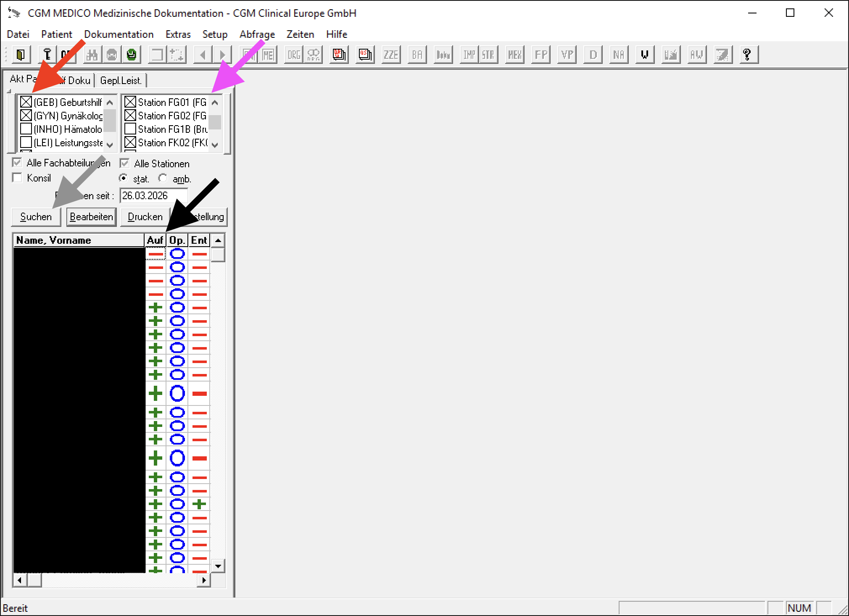Select the amb. radio button
The width and height of the screenshot is (849, 616).
pos(163,178)
